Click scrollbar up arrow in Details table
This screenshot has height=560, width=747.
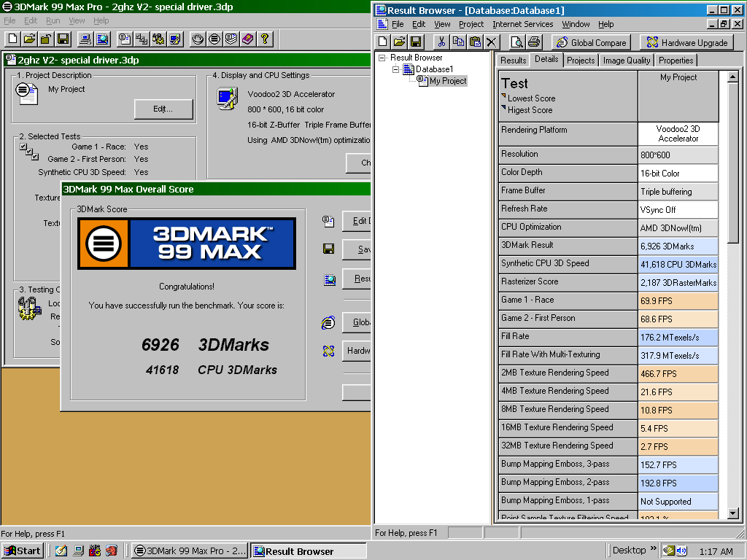pos(733,76)
